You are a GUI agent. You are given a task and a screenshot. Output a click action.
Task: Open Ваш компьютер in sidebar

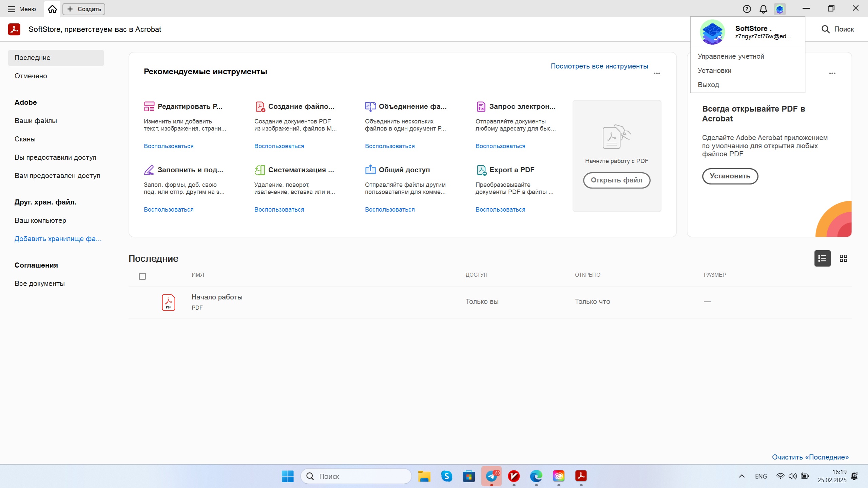click(40, 220)
